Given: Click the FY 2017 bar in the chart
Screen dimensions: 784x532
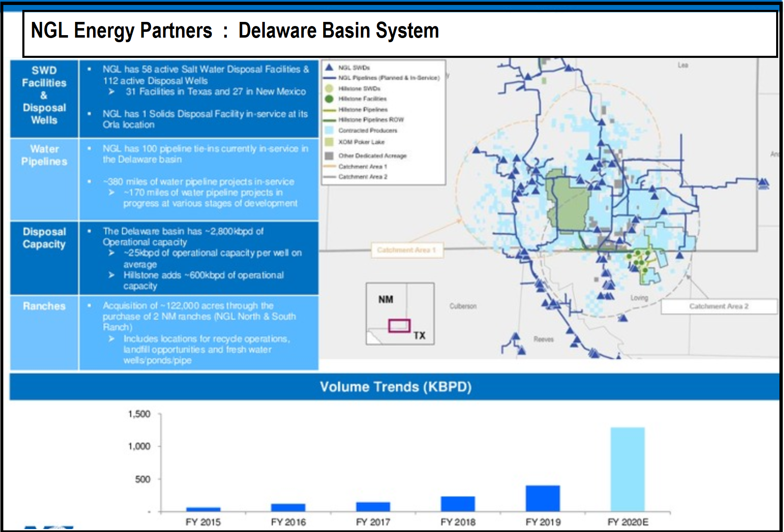Looking at the screenshot, I should coord(373,507).
